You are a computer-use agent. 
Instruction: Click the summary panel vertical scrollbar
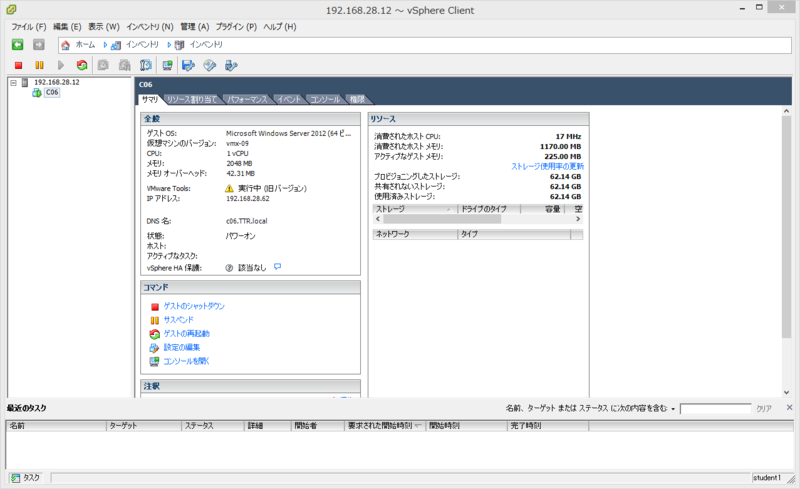[x=786, y=227]
